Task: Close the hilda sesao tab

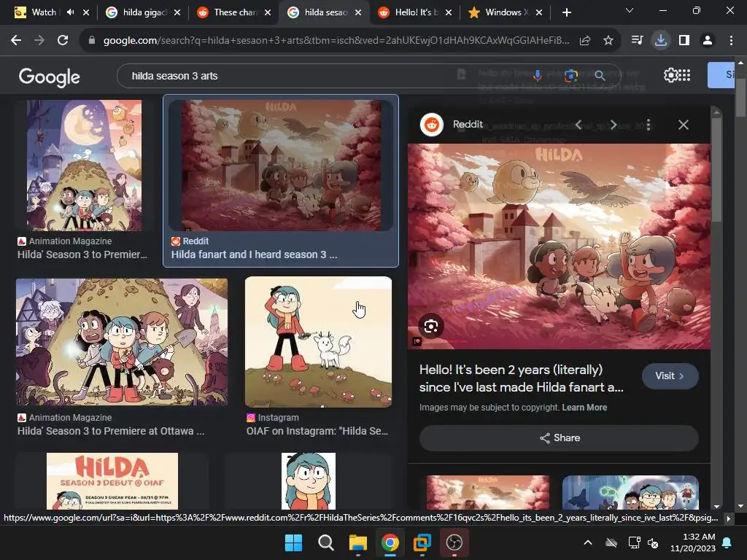Action: (358, 12)
